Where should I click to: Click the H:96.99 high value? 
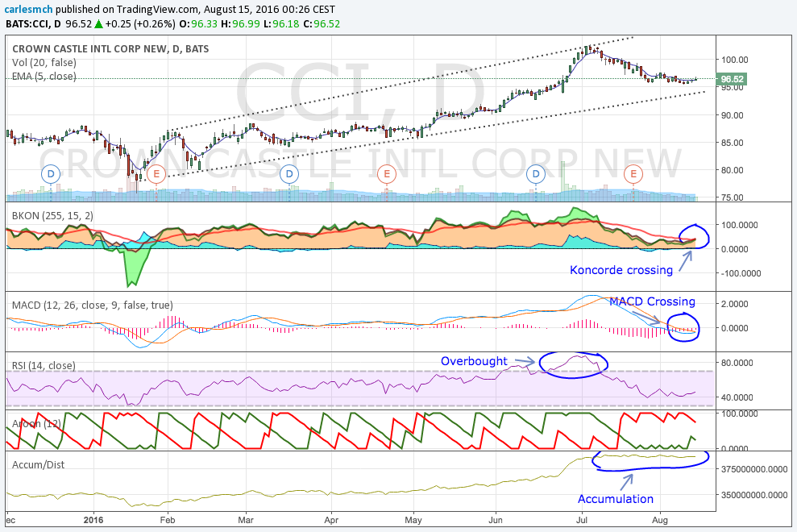click(240, 24)
